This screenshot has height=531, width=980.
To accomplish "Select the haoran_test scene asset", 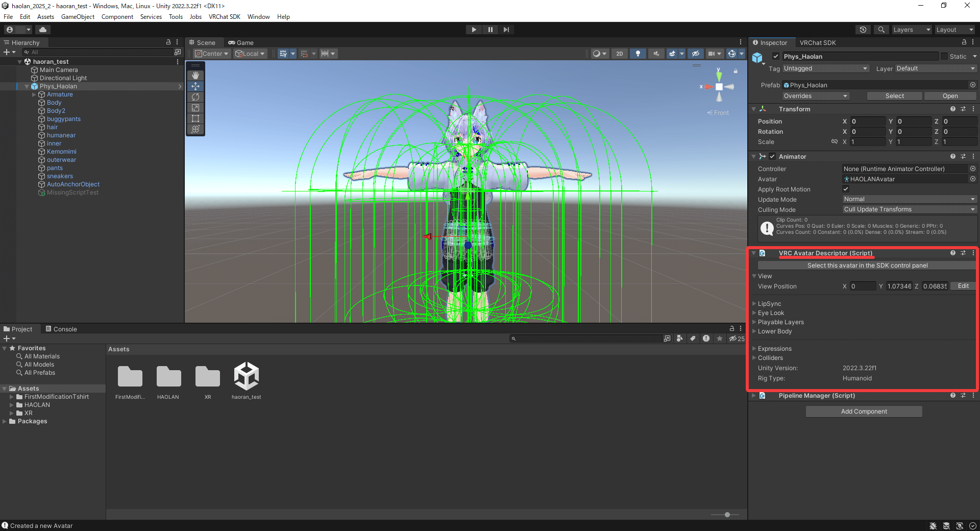I will pos(246,381).
